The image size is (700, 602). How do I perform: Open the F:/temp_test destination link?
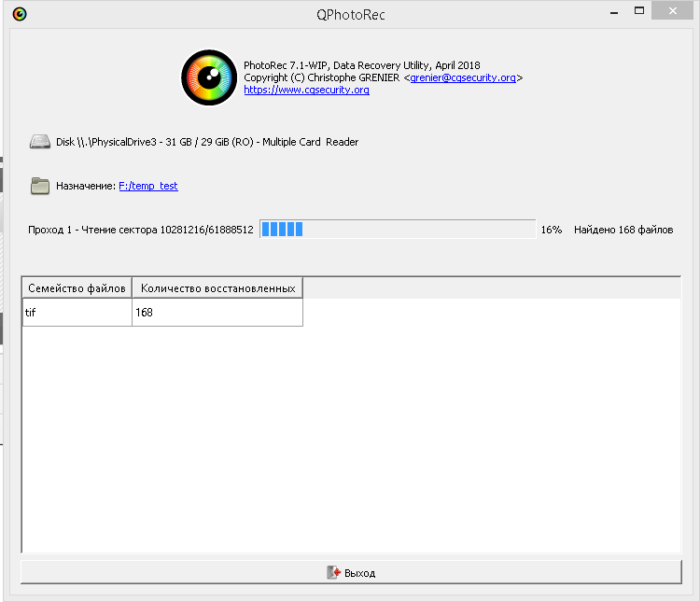pos(148,186)
